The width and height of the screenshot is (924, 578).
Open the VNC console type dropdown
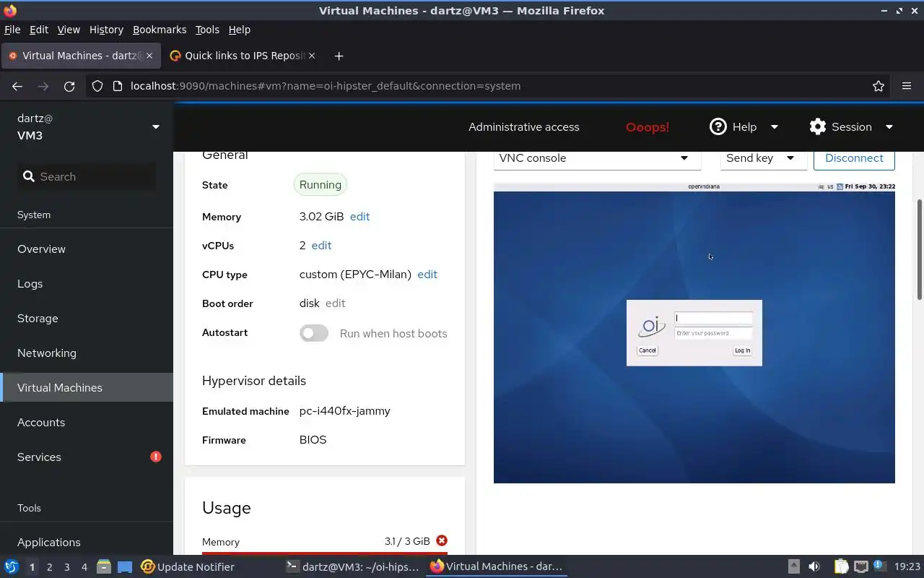click(597, 158)
